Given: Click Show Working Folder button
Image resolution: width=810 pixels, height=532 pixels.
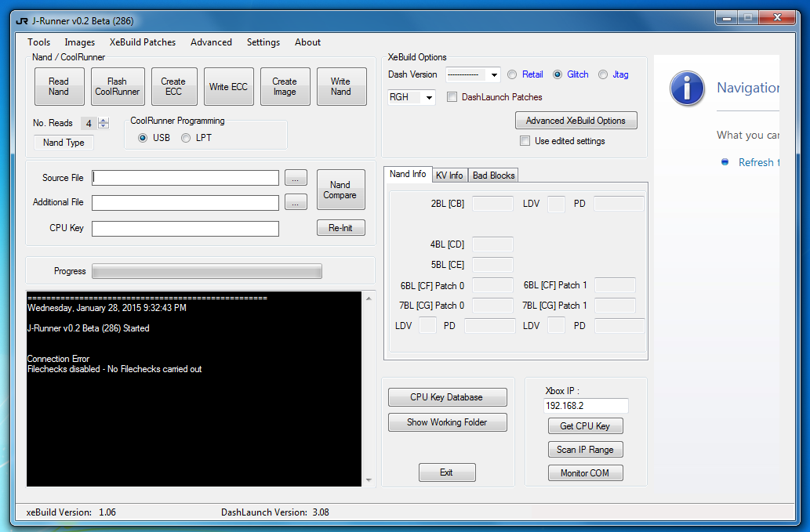Looking at the screenshot, I should click(x=447, y=422).
